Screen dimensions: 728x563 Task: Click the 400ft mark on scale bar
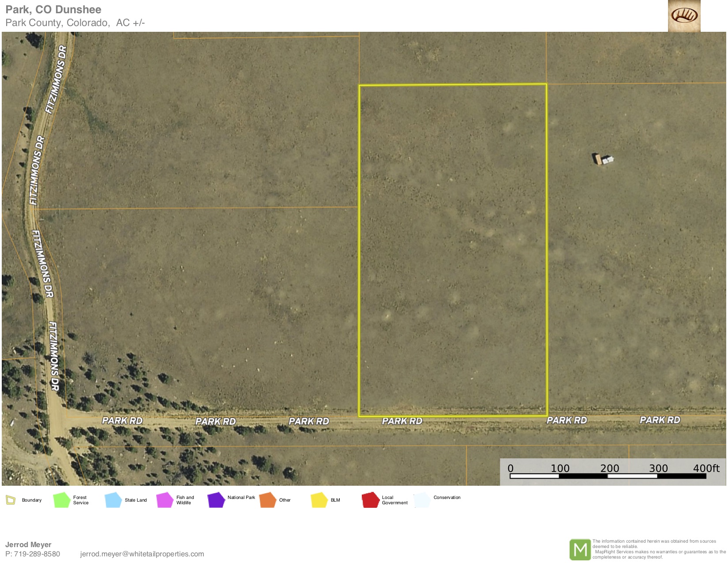point(705,469)
